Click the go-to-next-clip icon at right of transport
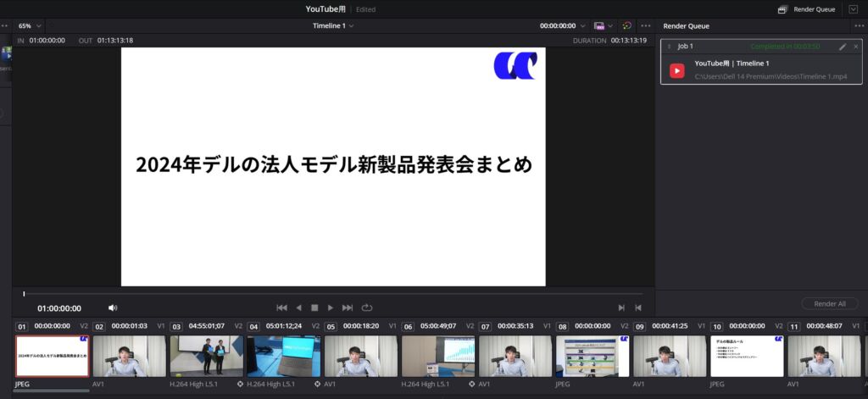868x399 pixels. click(621, 308)
